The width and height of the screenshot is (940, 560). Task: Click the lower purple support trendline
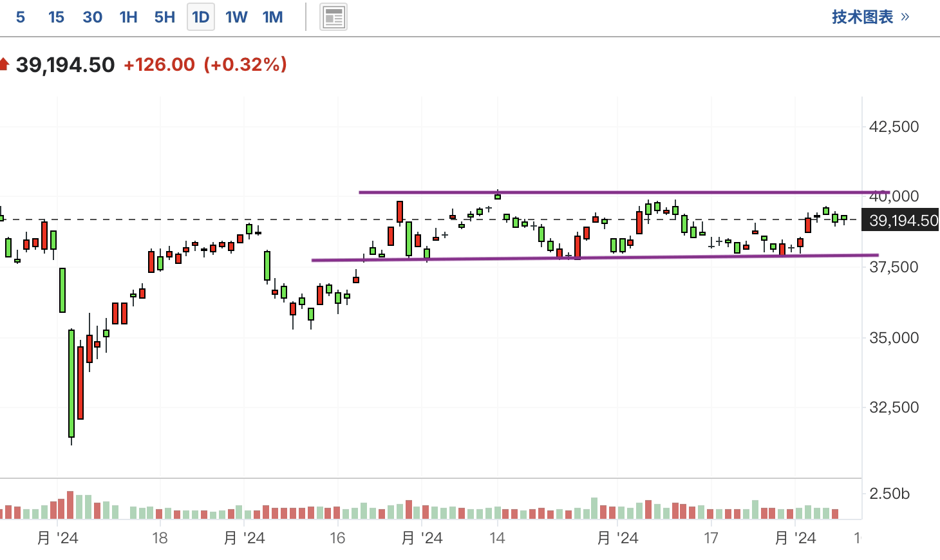coord(595,257)
